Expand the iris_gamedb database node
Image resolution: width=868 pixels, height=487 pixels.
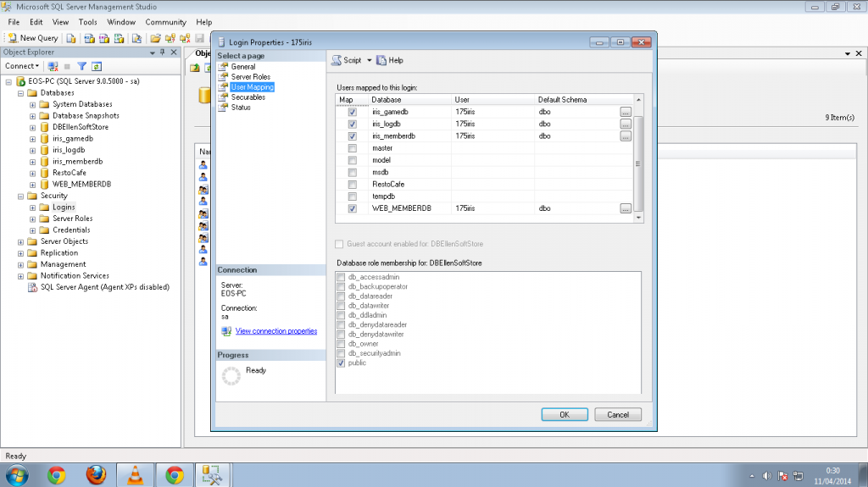pyautogui.click(x=33, y=139)
